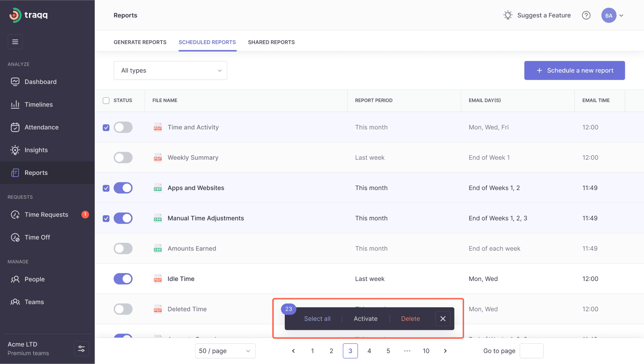Click the Status column header
The width and height of the screenshot is (644, 364).
[123, 100]
